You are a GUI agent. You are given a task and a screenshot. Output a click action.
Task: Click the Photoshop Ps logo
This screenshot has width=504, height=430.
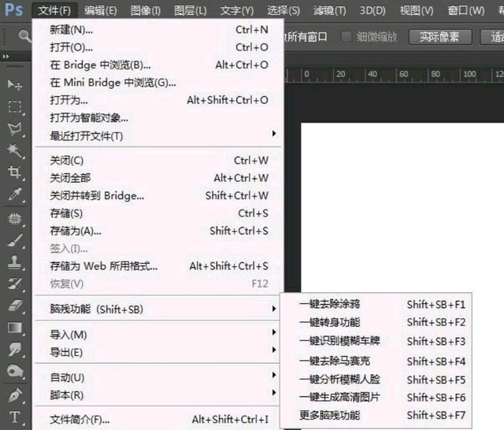[x=14, y=10]
